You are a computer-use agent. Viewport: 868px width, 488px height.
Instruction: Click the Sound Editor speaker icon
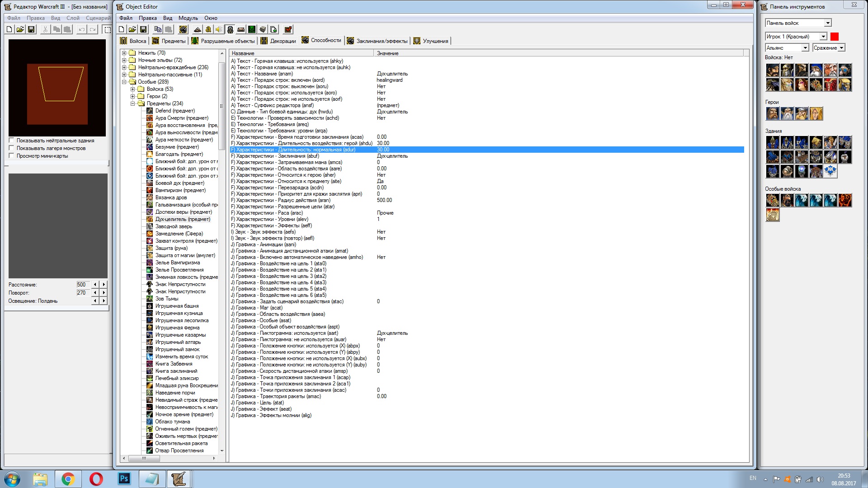219,29
